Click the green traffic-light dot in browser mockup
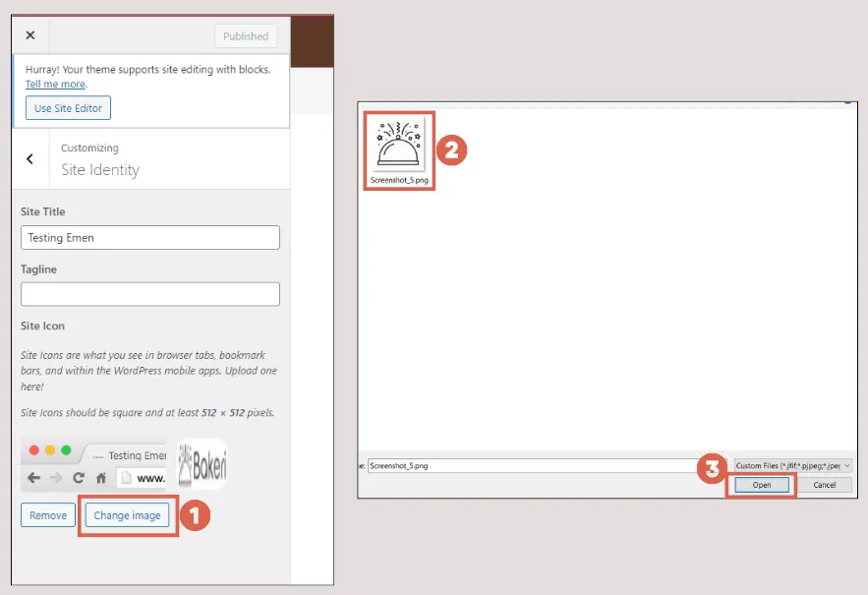 point(66,451)
